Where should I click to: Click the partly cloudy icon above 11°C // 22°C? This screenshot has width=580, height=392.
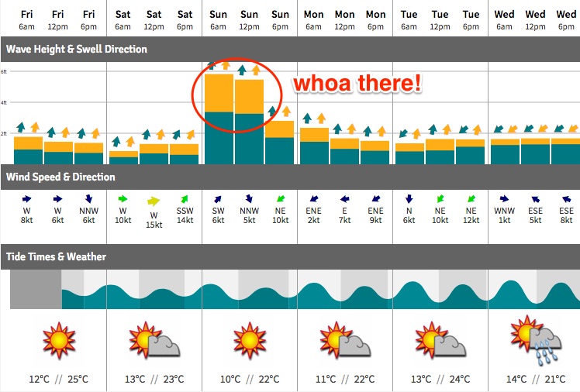point(345,340)
